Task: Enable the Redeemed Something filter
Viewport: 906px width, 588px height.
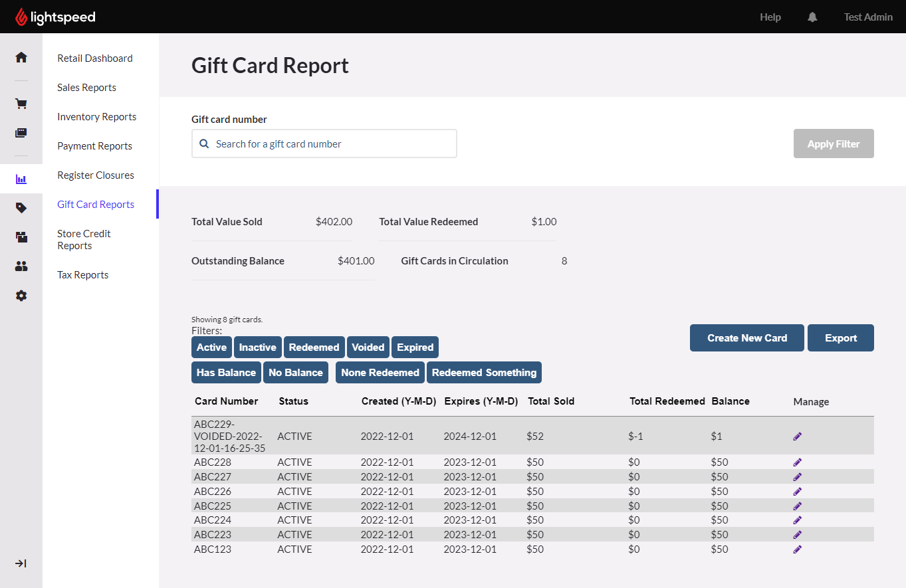Action: [484, 373]
